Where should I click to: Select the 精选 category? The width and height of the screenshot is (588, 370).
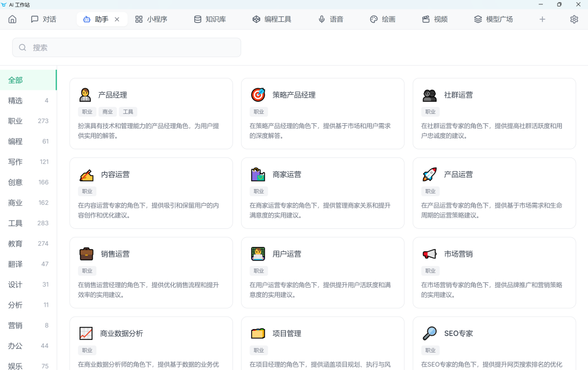[28, 101]
